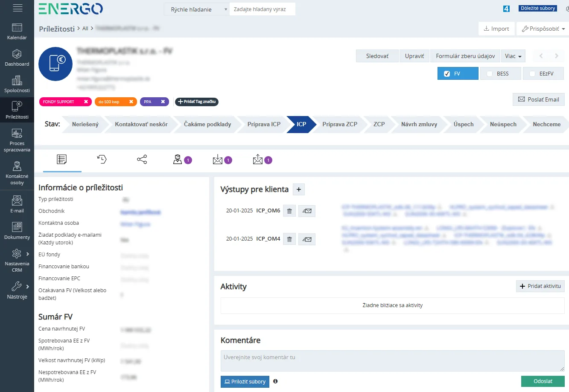Send ICP_OM4 output by email icon

tap(307, 239)
